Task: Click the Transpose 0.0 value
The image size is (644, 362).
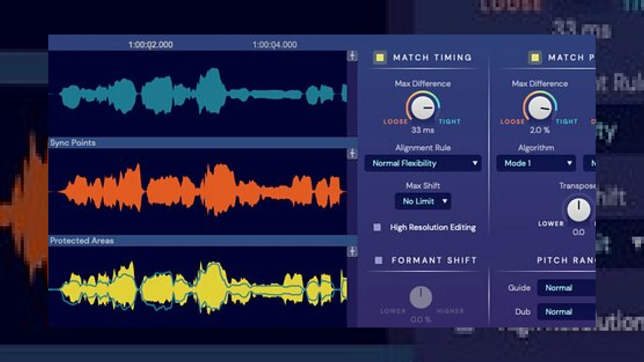Action: point(579,232)
